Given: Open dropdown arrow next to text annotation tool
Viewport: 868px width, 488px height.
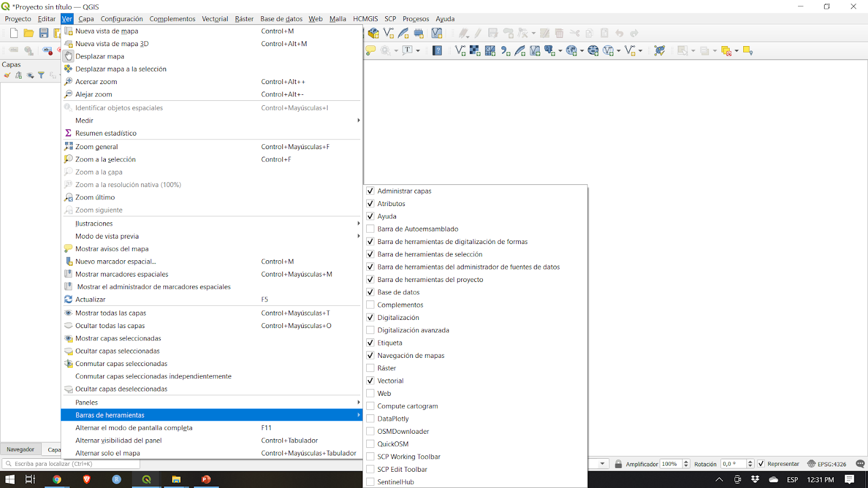Looking at the screenshot, I should [x=418, y=51].
